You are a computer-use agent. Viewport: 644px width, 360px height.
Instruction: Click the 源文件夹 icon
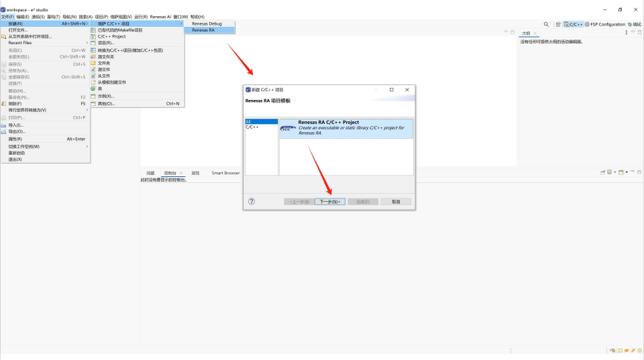coord(93,56)
